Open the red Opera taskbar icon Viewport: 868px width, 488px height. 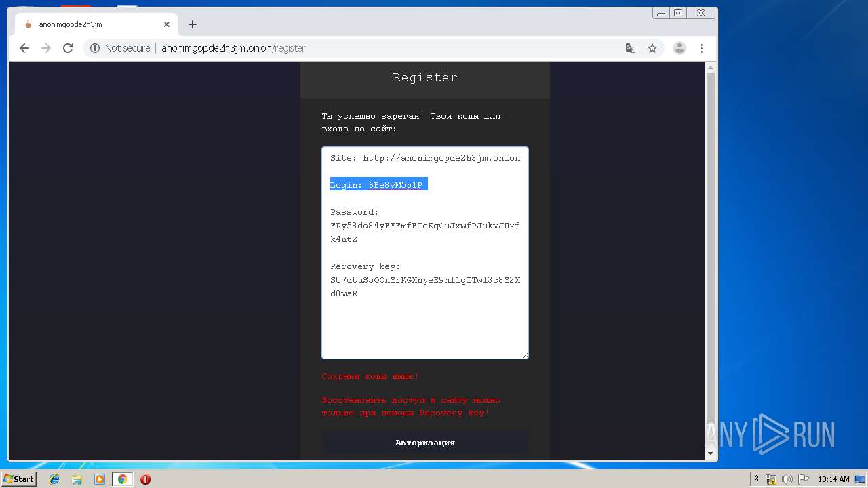click(145, 479)
